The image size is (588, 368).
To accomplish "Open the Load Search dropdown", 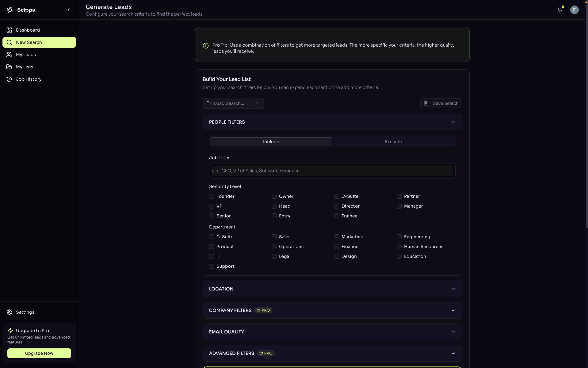I will 233,103.
